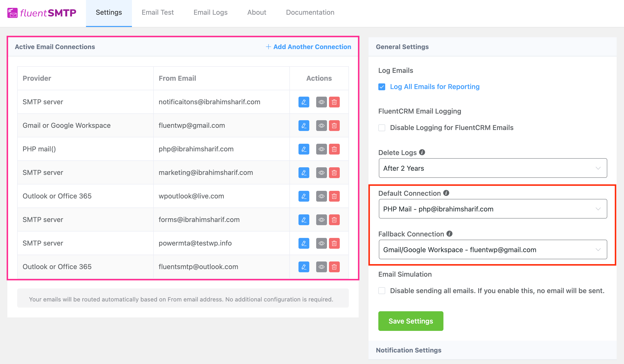Open the Email Test tab
Screen dimensions: 624x364
pos(157,12)
